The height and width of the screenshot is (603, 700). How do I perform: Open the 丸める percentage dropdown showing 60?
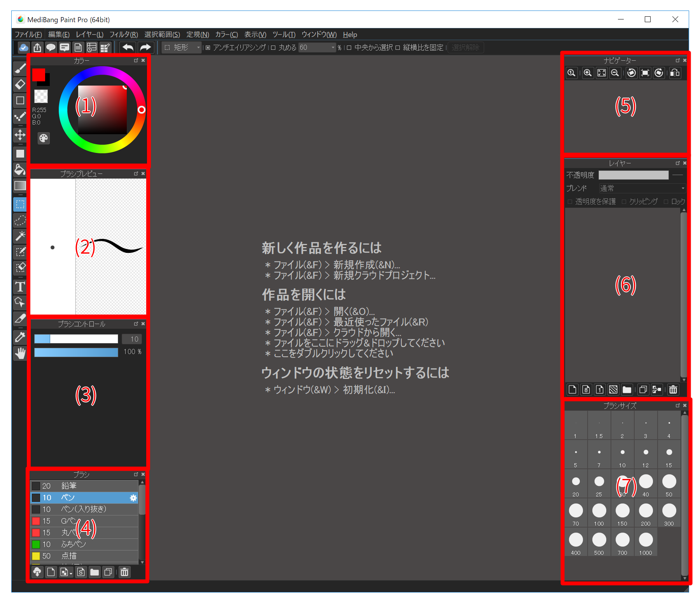tap(317, 47)
